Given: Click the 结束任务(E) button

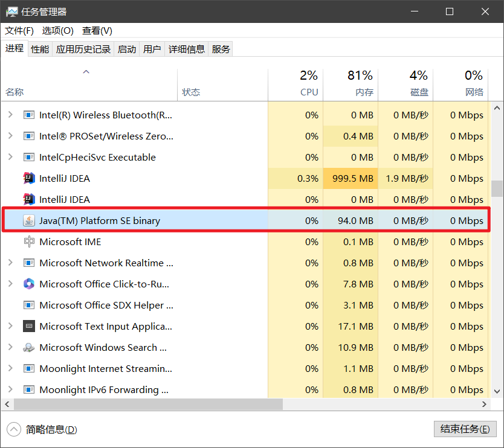Looking at the screenshot, I should coord(465,429).
